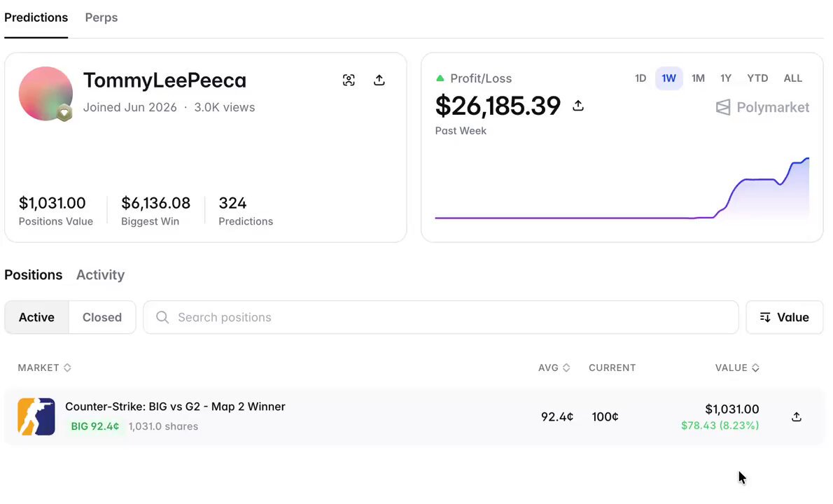Viewport: 833px width, 504px height.
Task: Click the profile avatar badge icon
Action: point(64,113)
